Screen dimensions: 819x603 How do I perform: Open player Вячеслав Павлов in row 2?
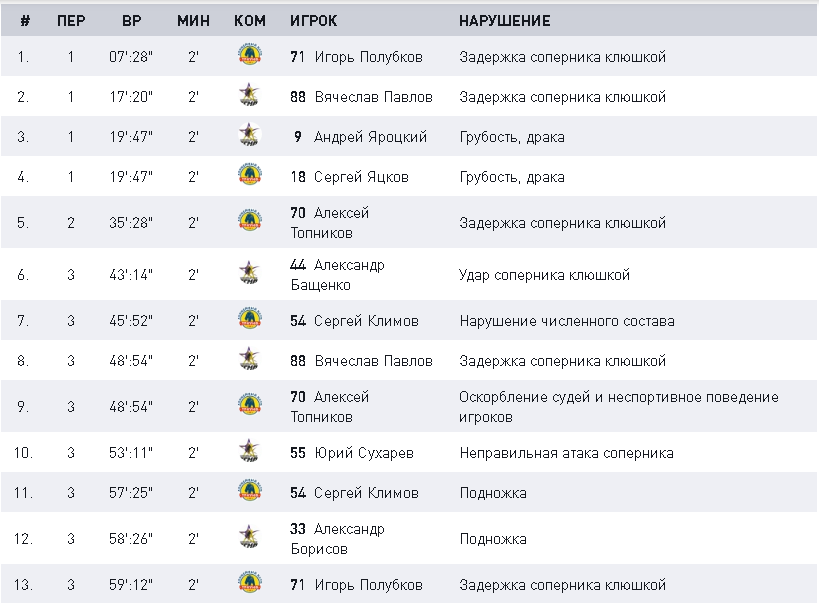pyautogui.click(x=373, y=97)
